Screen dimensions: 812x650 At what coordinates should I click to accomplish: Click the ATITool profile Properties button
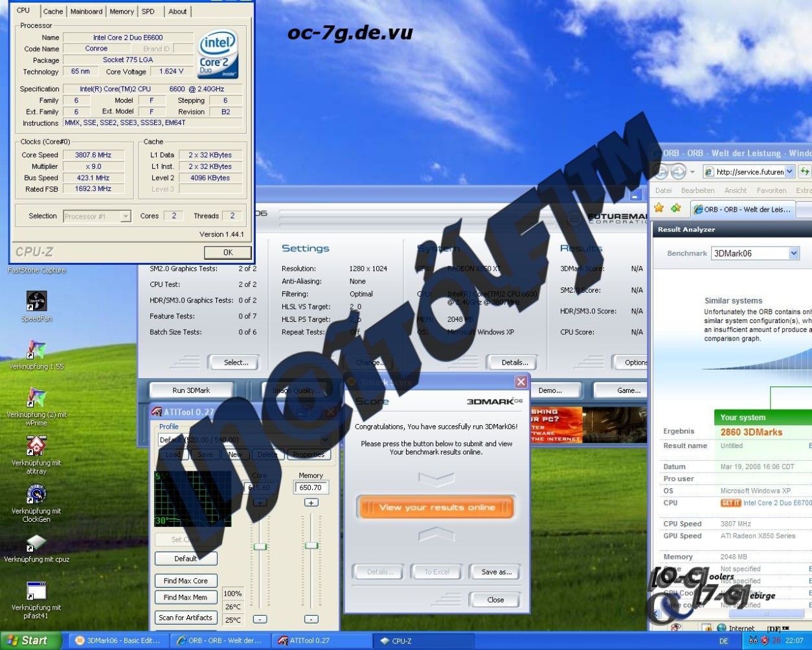click(309, 454)
